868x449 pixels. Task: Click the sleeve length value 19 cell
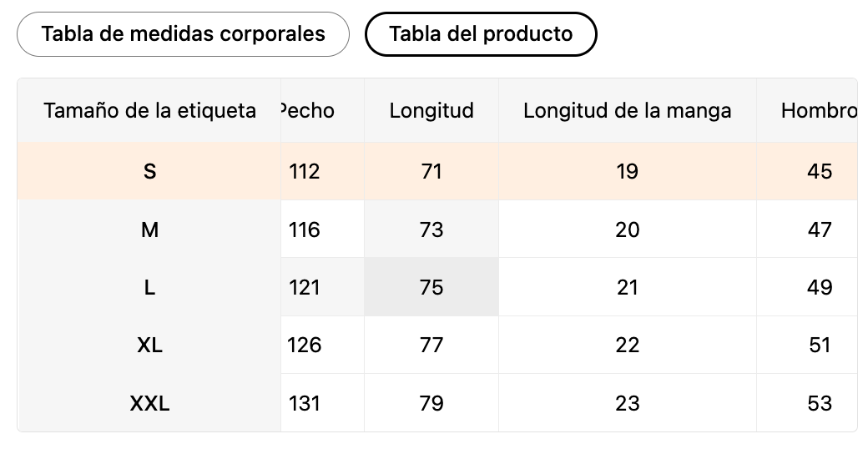[627, 171]
